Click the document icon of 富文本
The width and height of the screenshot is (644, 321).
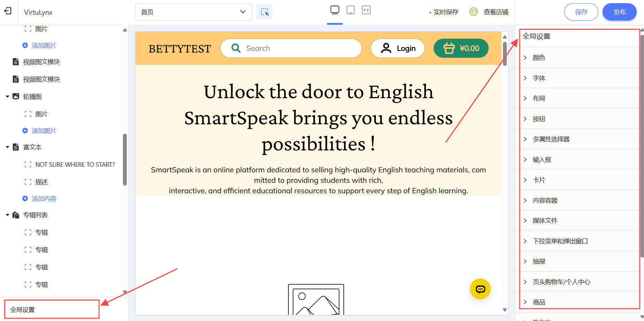tap(16, 147)
